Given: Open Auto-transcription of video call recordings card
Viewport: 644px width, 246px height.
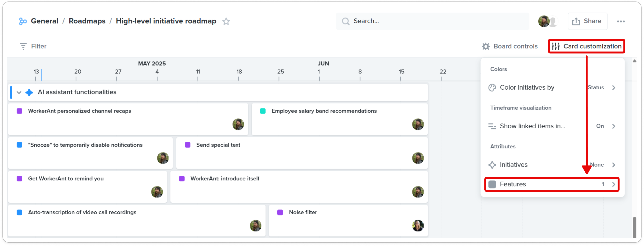Looking at the screenshot, I should click(137, 221).
